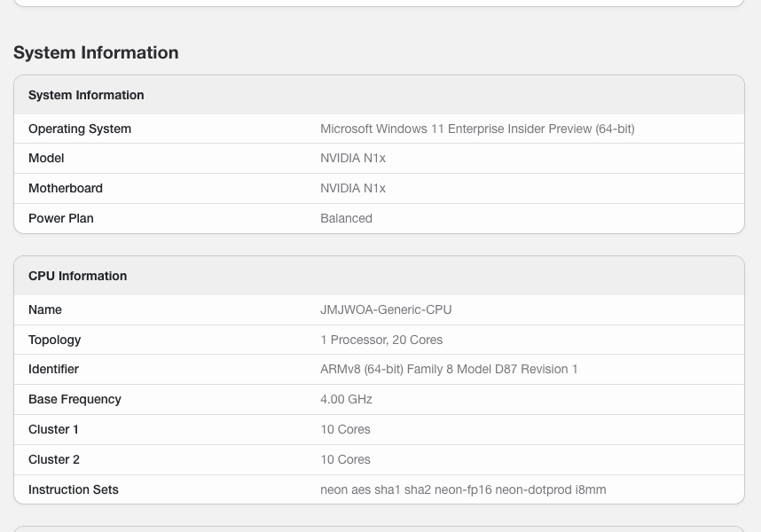
Task: Click the Topology row label
Action: [x=55, y=340]
